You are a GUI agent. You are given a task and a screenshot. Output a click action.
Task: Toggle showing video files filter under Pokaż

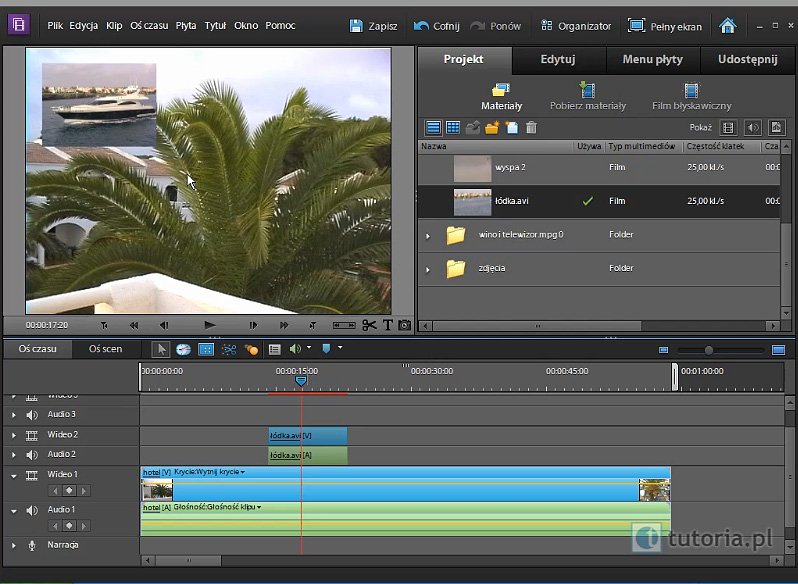(728, 127)
